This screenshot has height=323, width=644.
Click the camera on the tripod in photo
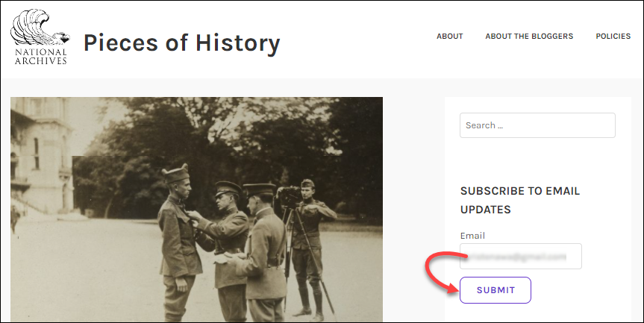pyautogui.click(x=291, y=196)
